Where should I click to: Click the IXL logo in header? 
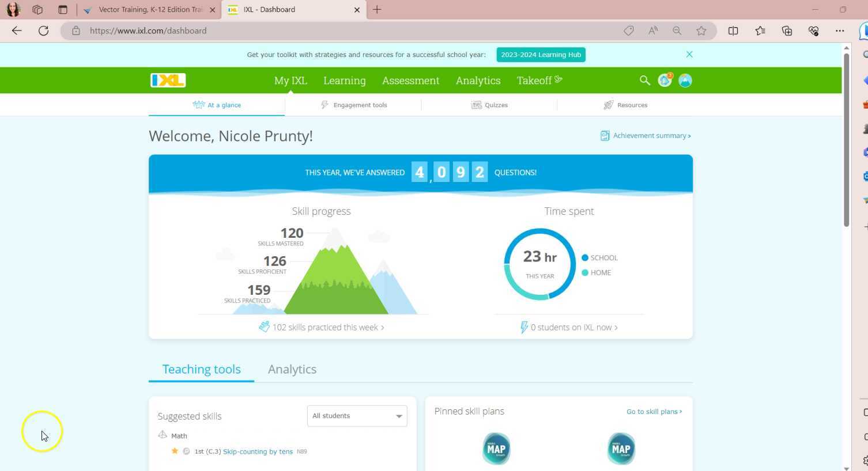point(168,80)
